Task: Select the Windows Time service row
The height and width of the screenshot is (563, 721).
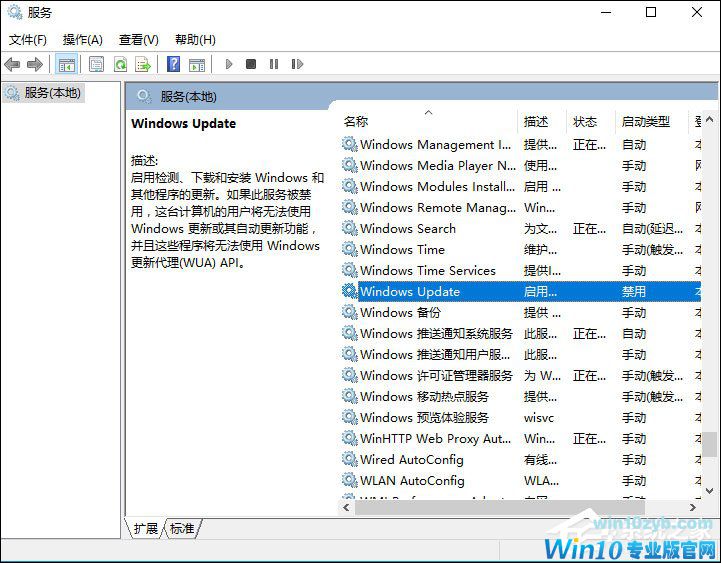Action: [521, 250]
